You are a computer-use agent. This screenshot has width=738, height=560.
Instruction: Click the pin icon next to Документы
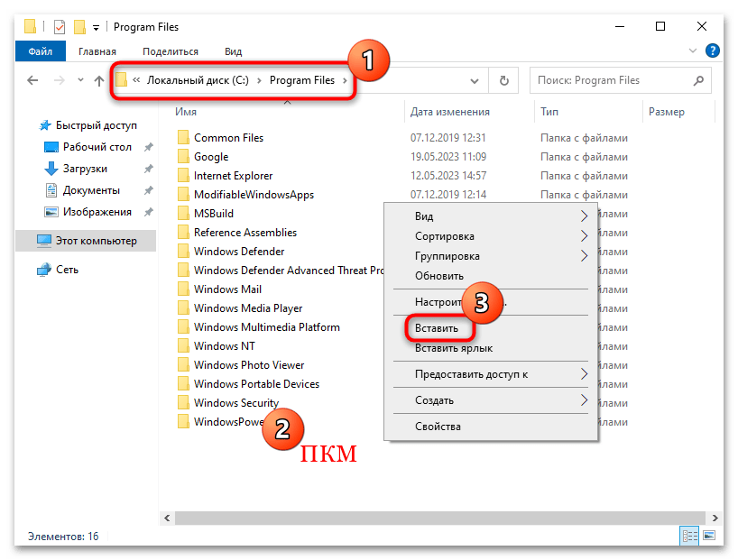click(x=149, y=190)
